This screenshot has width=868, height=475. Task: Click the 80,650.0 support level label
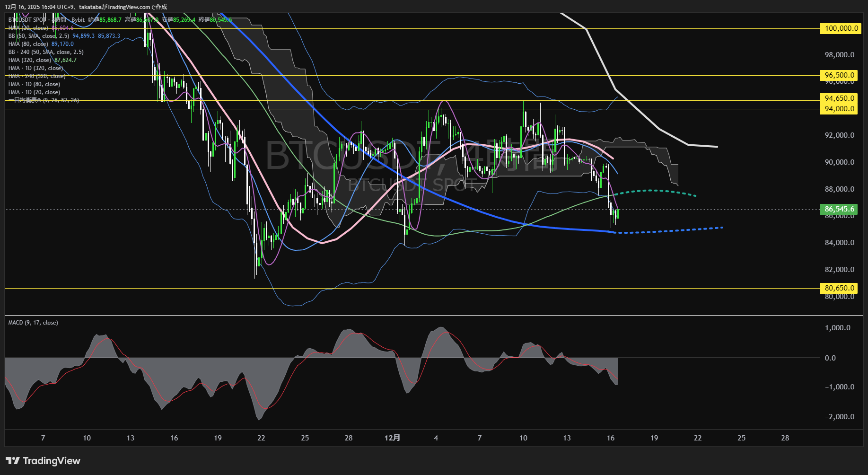click(x=839, y=288)
